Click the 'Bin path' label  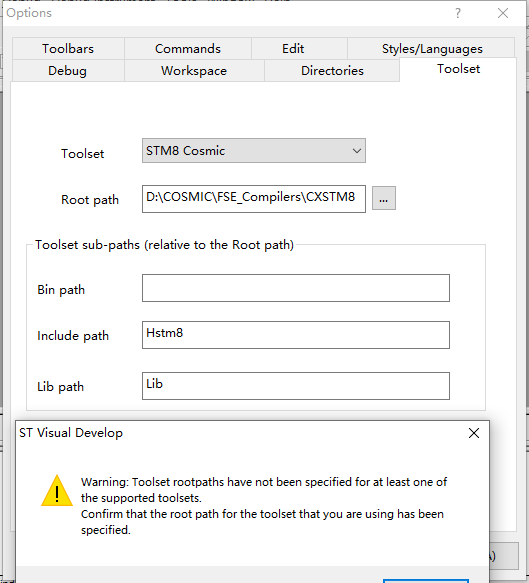pos(61,290)
